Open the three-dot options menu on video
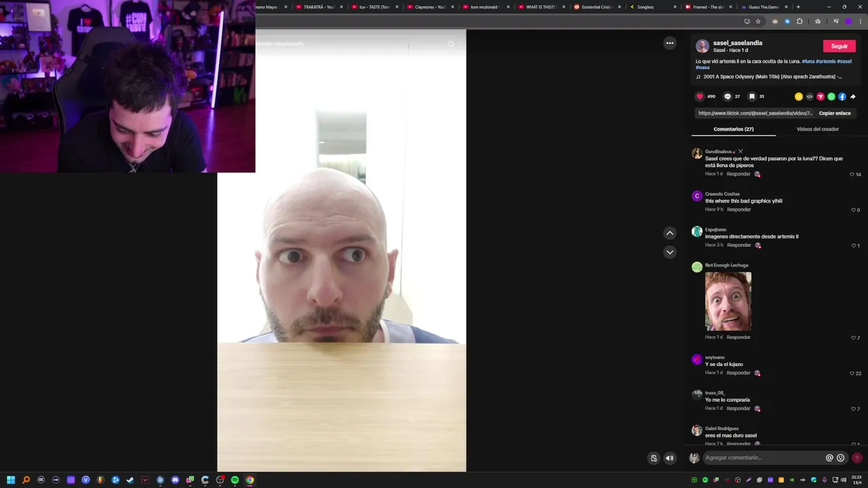Image resolution: width=868 pixels, height=488 pixels. (x=670, y=43)
